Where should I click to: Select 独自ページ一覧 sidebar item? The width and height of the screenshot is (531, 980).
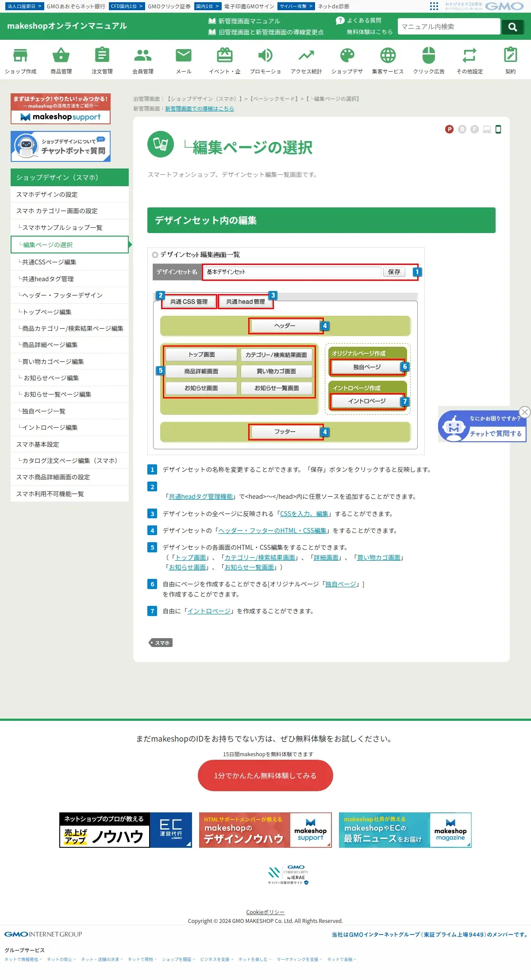coord(69,411)
